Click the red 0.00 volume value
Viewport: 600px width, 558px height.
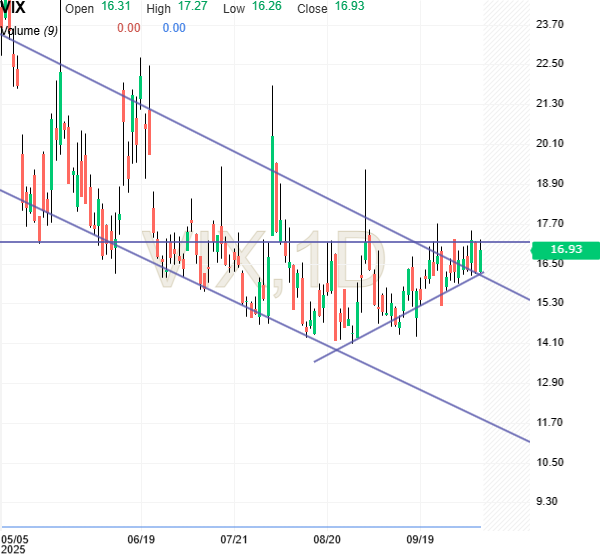pyautogui.click(x=128, y=28)
